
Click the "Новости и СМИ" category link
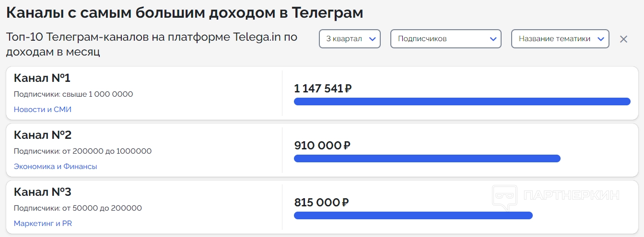coord(43,109)
